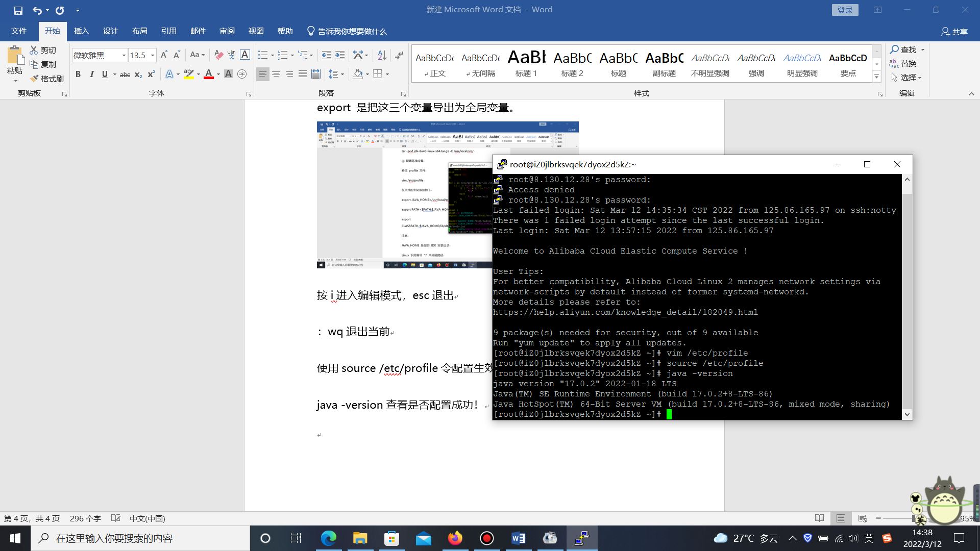The width and height of the screenshot is (980, 551).
Task: Switch to the Insert (插入) tab
Action: pos(82,31)
